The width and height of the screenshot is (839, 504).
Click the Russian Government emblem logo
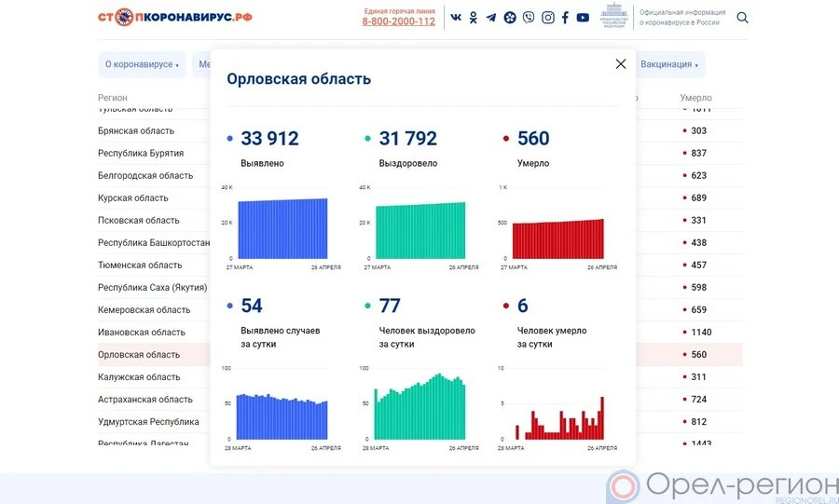coord(613,17)
